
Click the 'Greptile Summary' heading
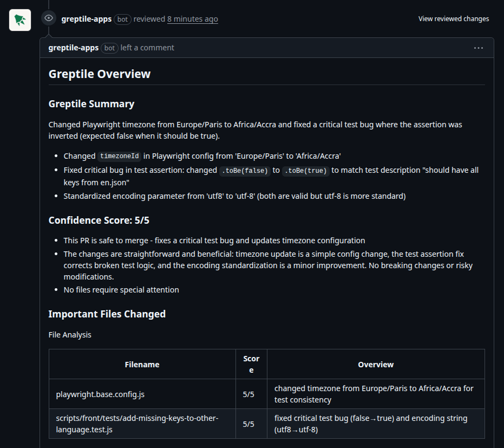click(91, 104)
